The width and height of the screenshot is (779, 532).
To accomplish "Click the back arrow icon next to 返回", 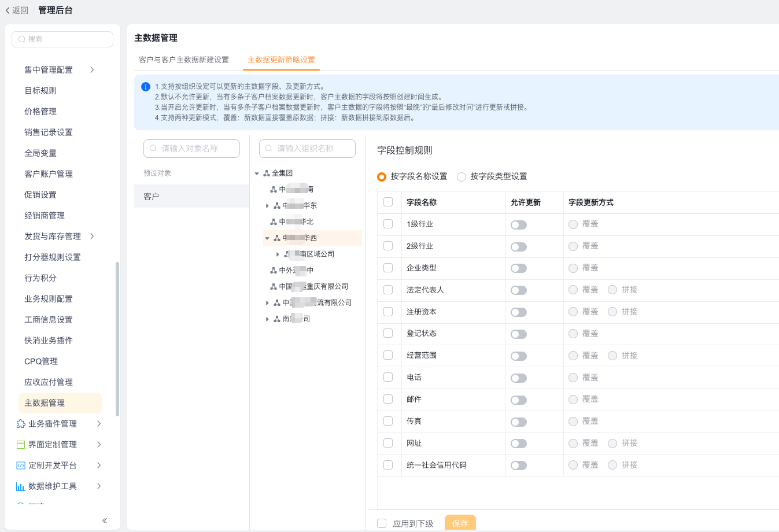I will tap(8, 10).
